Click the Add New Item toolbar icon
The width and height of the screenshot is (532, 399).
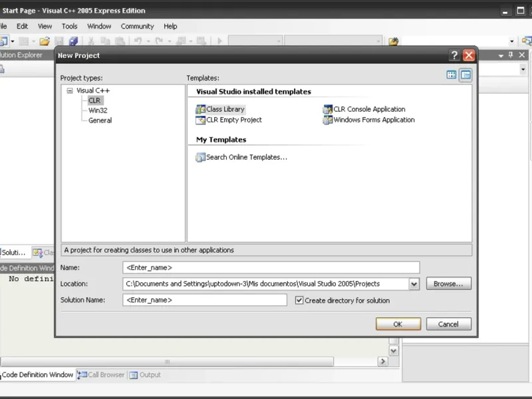(23, 41)
